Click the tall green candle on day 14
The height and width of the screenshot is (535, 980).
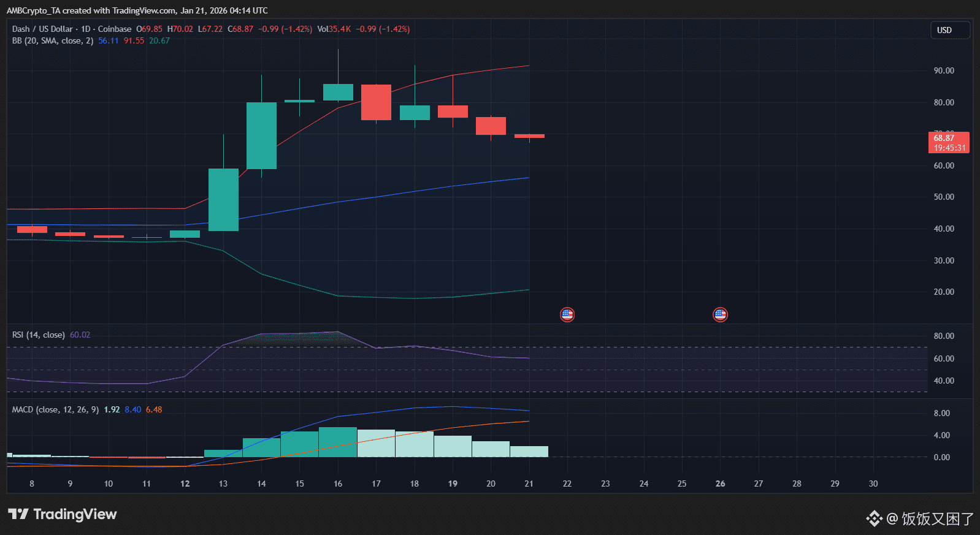(261, 135)
